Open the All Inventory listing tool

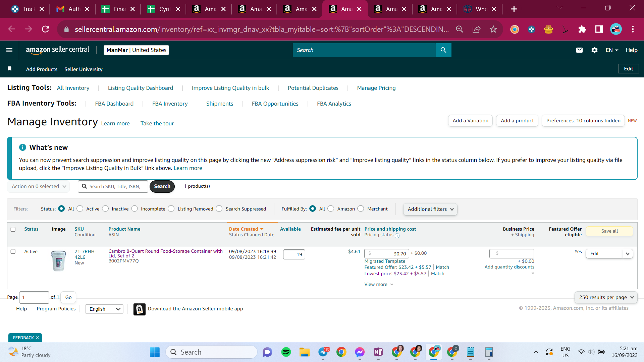73,88
